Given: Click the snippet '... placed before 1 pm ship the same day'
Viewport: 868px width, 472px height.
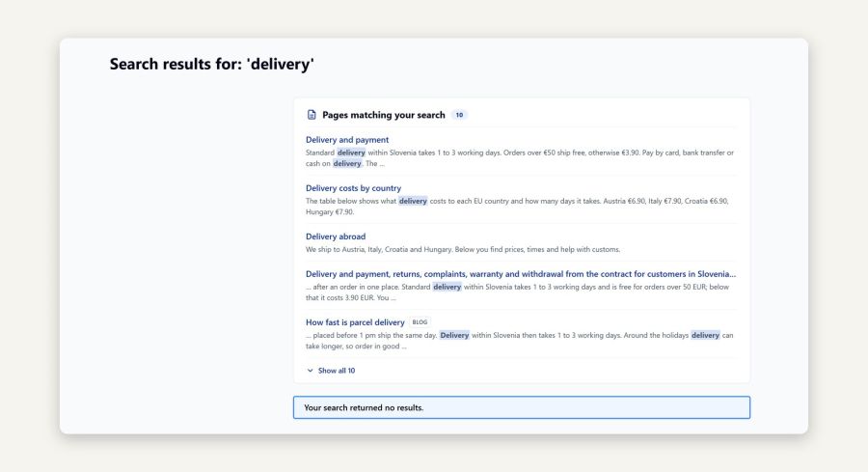Looking at the screenshot, I should point(519,340).
